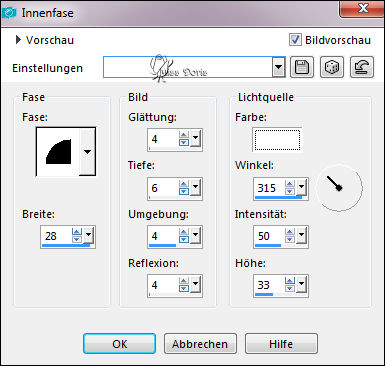Click the Breite value field showing 28
Viewport: 385px width, 366px height.
click(x=57, y=236)
